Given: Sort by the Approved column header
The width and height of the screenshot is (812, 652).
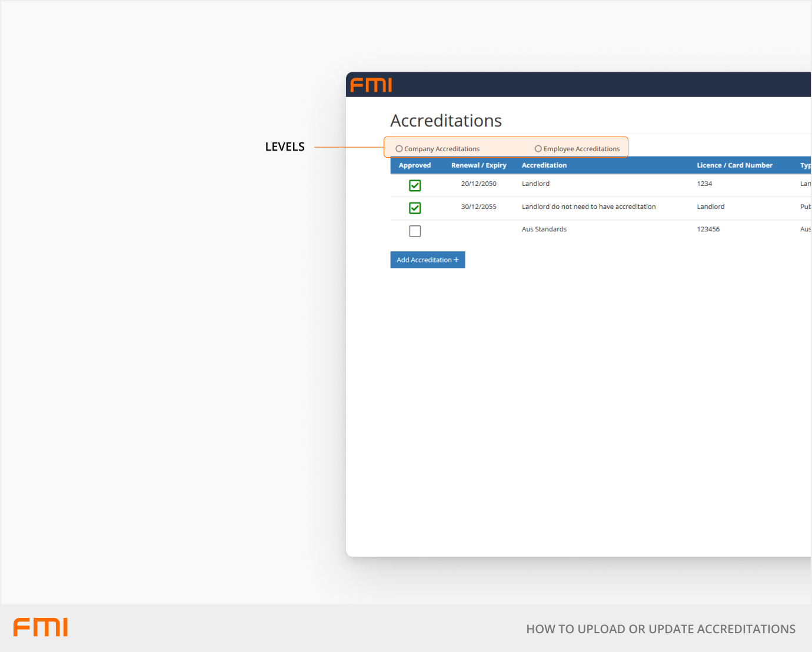Looking at the screenshot, I should point(415,165).
